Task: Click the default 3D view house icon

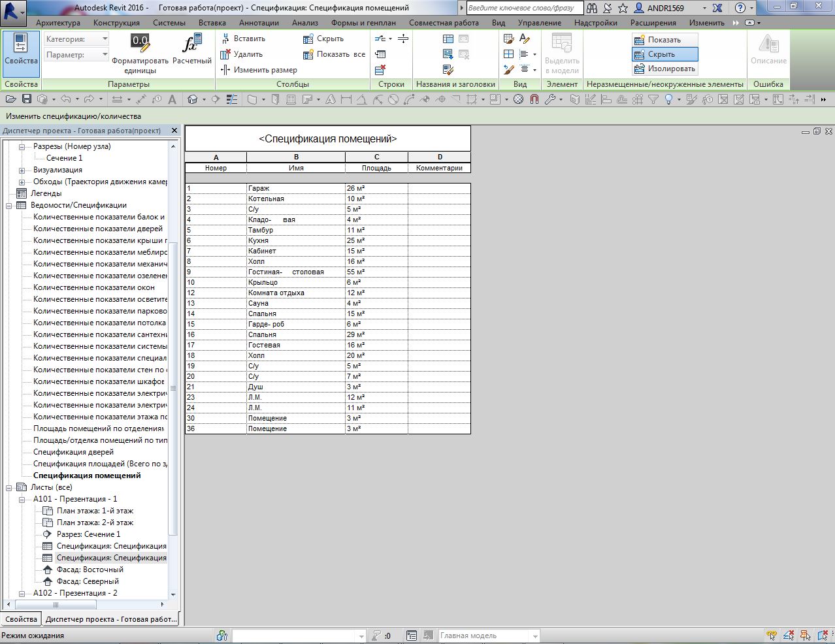Action: coord(193,99)
